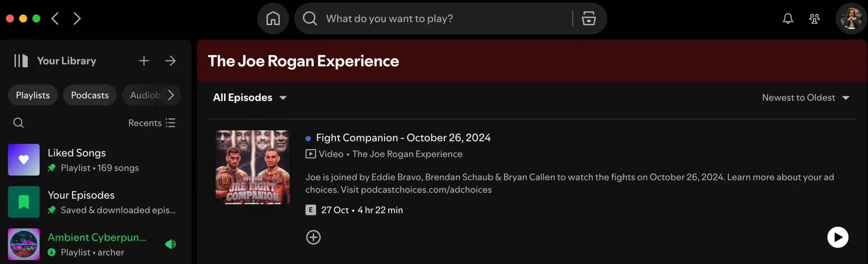Image resolution: width=868 pixels, height=264 pixels.
Task: Search within Your Library
Action: (x=18, y=123)
